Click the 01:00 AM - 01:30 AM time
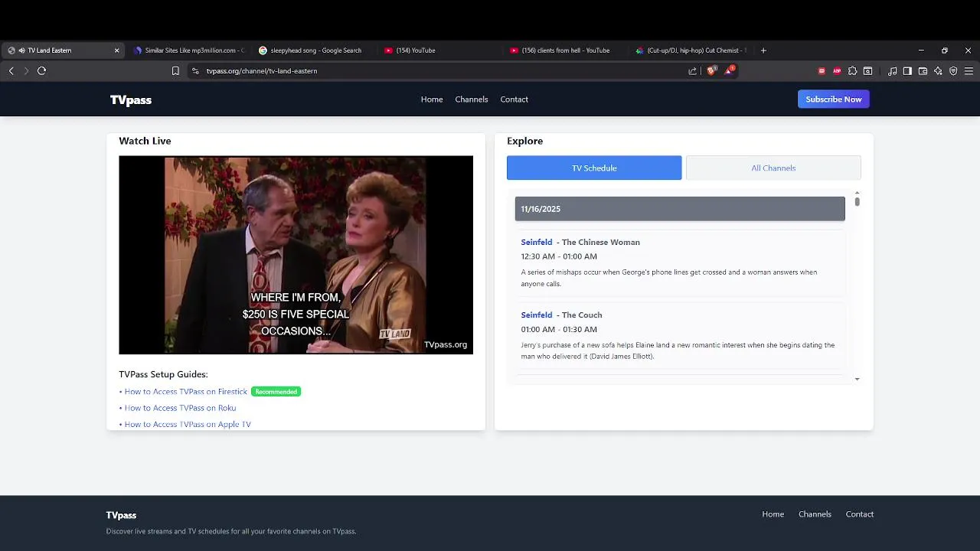Image resolution: width=980 pixels, height=551 pixels. 559,329
